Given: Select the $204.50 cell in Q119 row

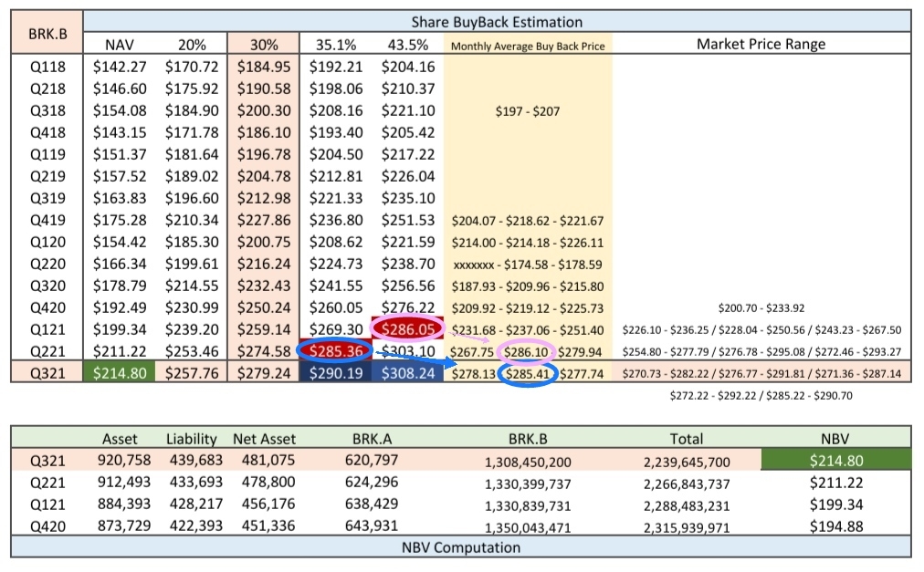Looking at the screenshot, I should (336, 154).
